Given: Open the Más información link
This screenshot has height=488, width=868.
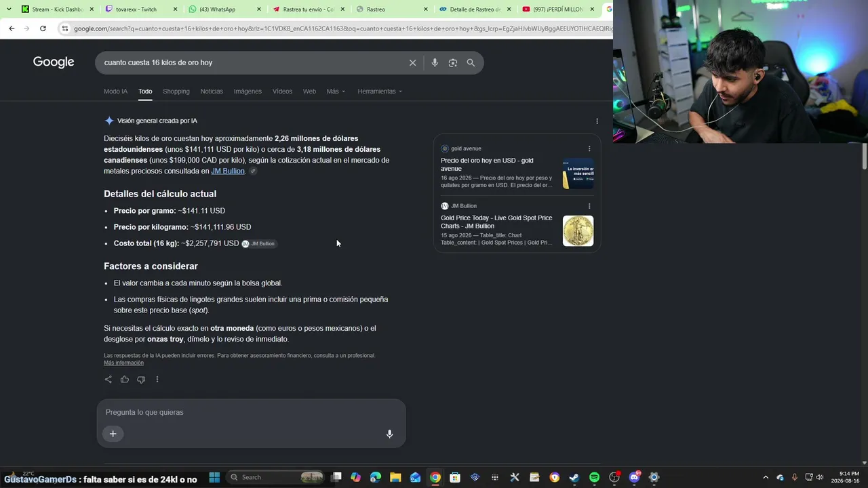Looking at the screenshot, I should point(123,363).
